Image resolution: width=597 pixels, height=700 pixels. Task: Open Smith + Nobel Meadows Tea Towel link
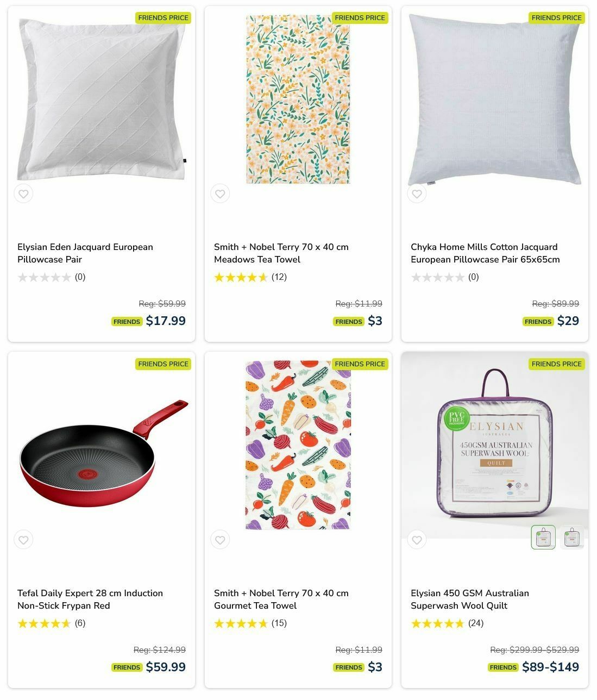[x=281, y=253]
